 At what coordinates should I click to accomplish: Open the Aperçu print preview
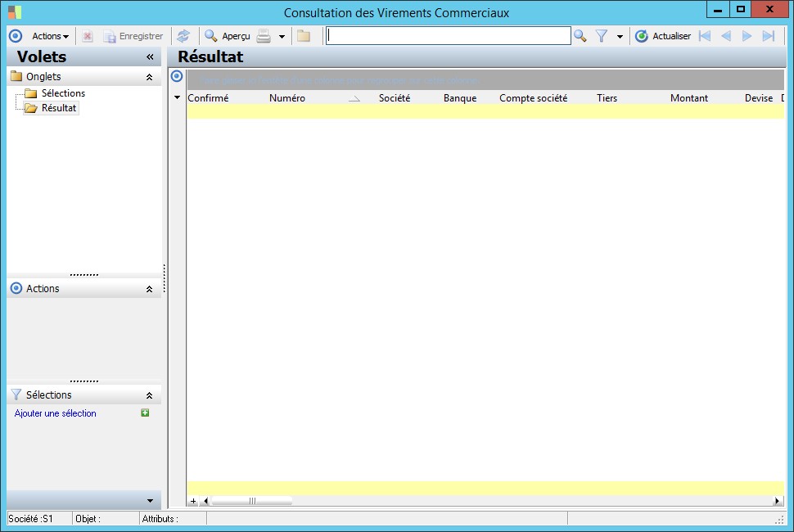[x=228, y=36]
